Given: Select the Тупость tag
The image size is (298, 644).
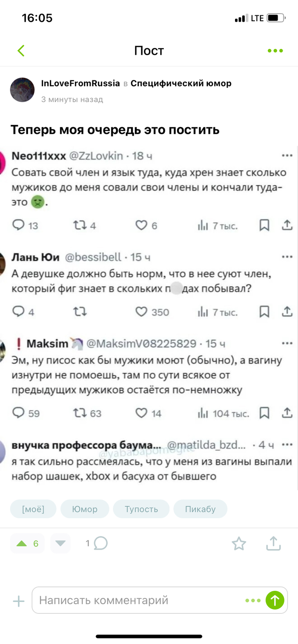Looking at the screenshot, I should [141, 509].
